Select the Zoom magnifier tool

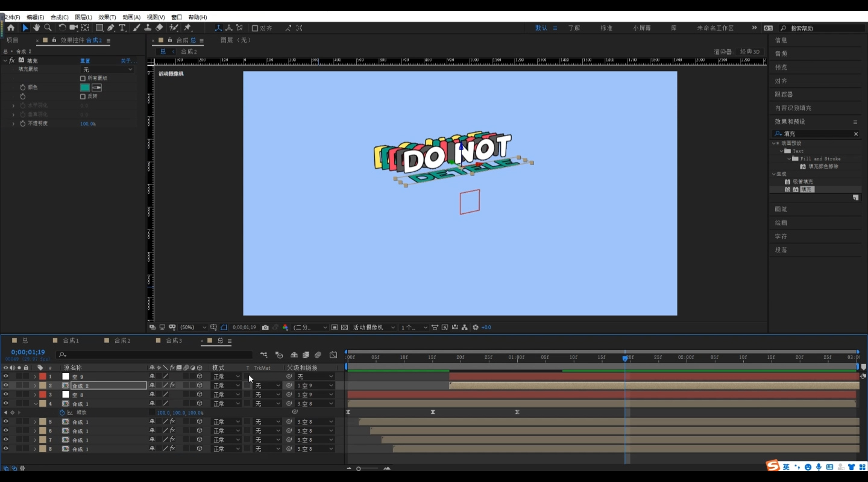[x=48, y=28]
